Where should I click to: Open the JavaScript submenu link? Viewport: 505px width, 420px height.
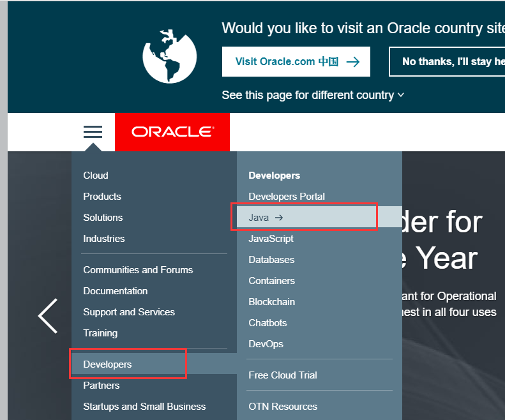tap(271, 239)
